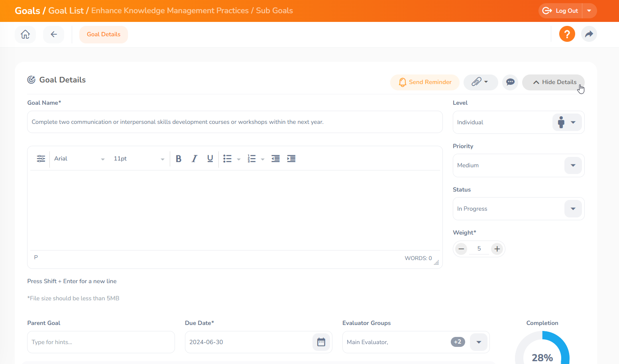Click the WORDS: 0 counter
This screenshot has width=619, height=364.
point(418,258)
